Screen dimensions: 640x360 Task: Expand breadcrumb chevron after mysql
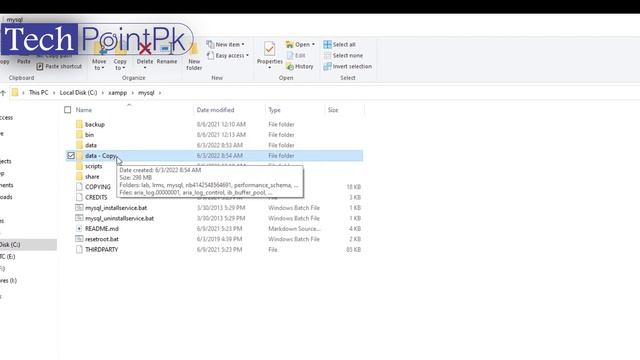click(x=160, y=93)
